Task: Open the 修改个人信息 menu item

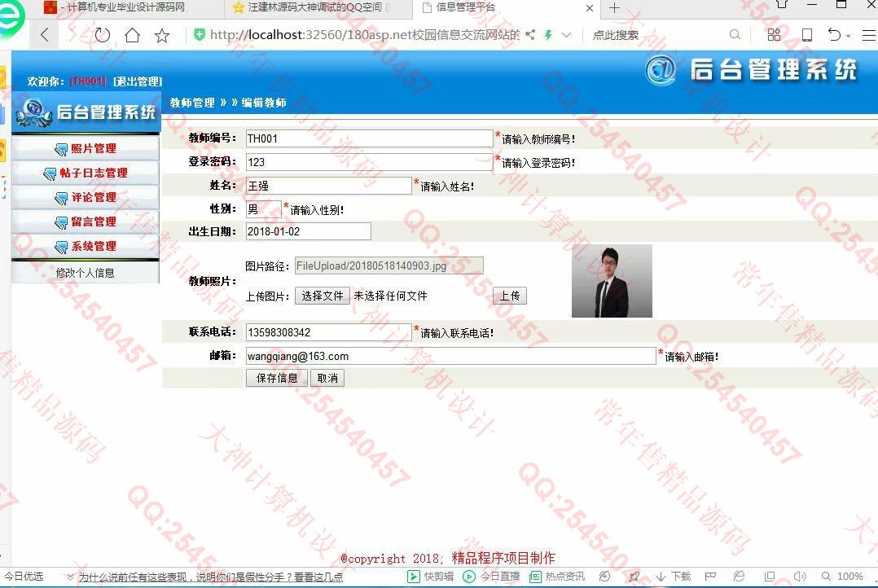Action: click(x=86, y=273)
